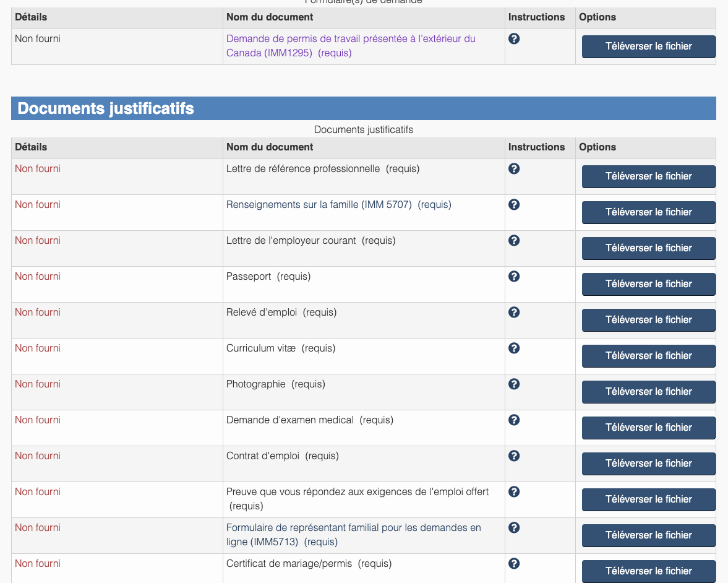Upload file for Preuve que vous répondez aux exigences
728x583 pixels.
coord(648,499)
